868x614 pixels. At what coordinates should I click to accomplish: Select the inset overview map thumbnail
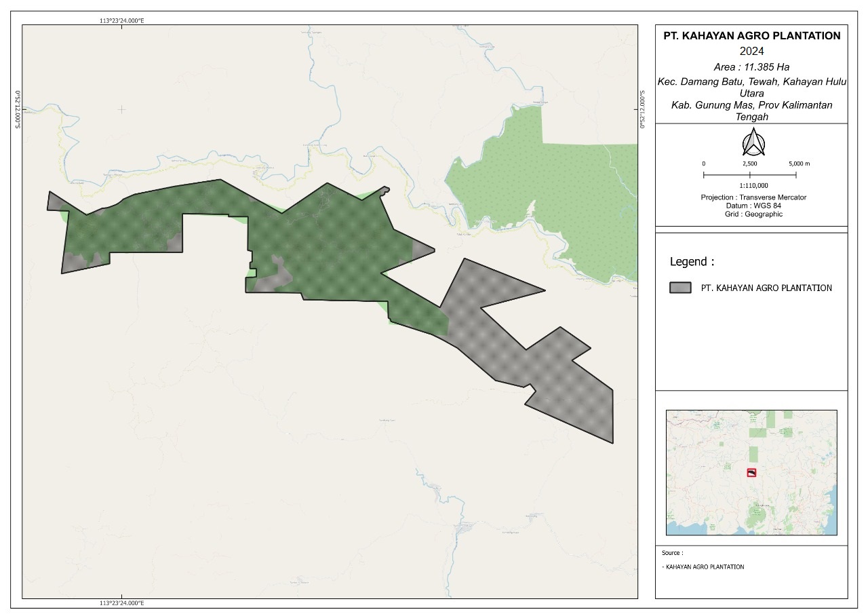(x=751, y=472)
